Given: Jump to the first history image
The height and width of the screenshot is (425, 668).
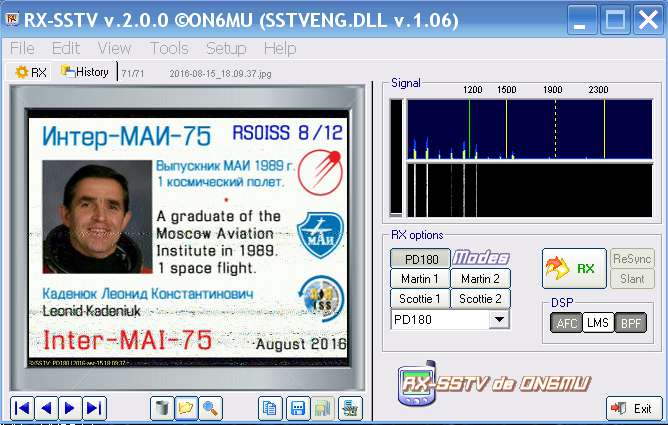Looking at the screenshot, I should point(22,408).
